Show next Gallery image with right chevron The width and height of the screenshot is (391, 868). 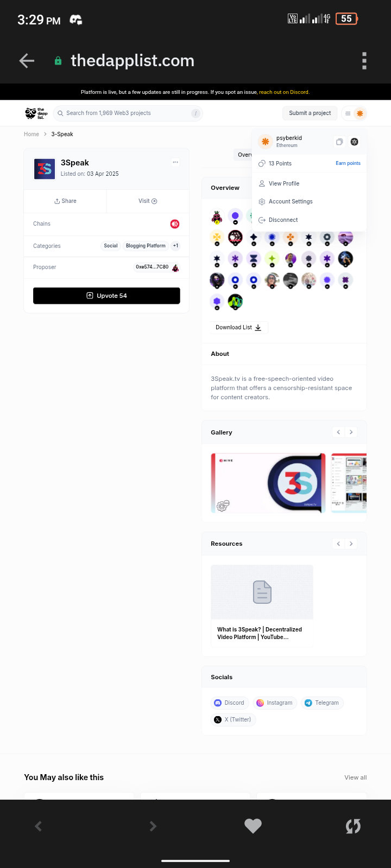point(351,432)
